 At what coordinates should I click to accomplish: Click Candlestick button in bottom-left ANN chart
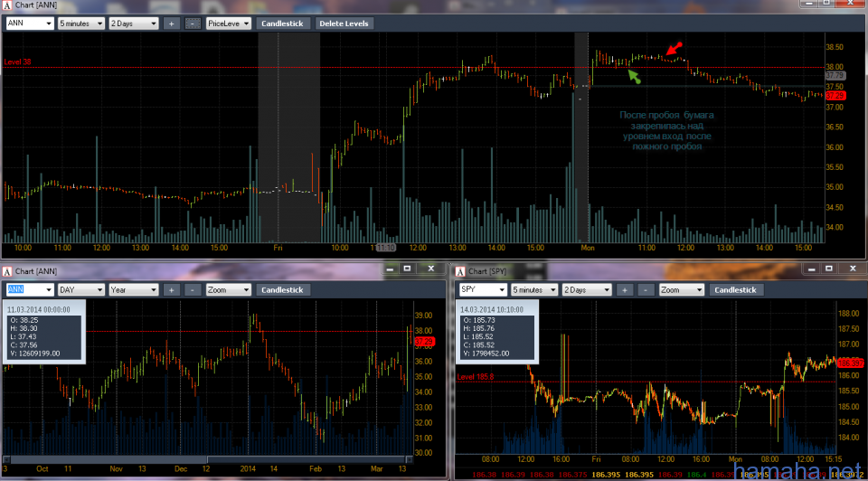click(x=282, y=289)
